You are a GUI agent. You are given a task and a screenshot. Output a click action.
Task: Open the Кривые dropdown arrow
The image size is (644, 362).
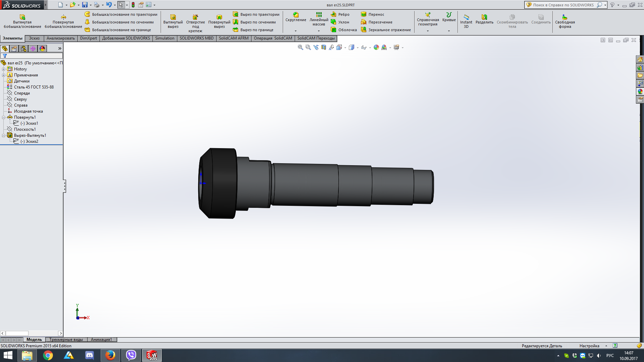(449, 31)
